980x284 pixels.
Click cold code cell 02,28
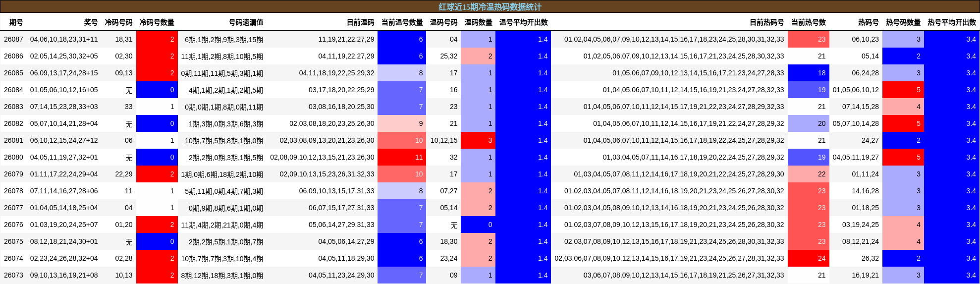coord(124,258)
